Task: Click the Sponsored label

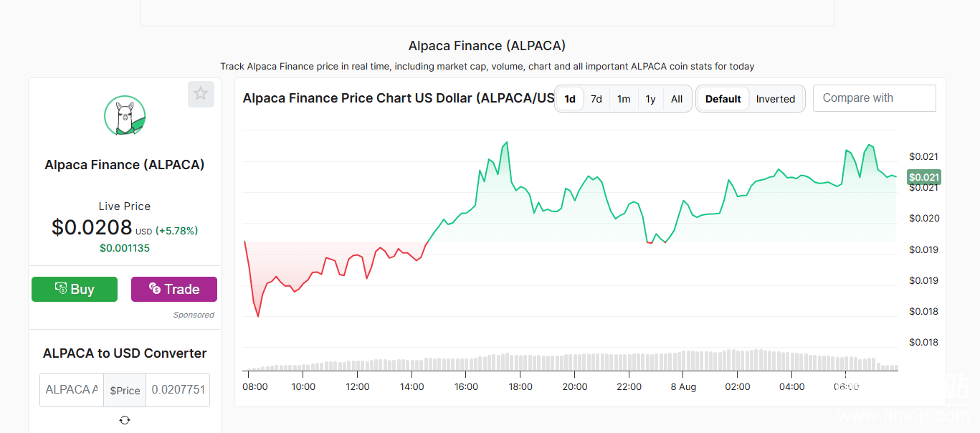Action: pos(194,315)
